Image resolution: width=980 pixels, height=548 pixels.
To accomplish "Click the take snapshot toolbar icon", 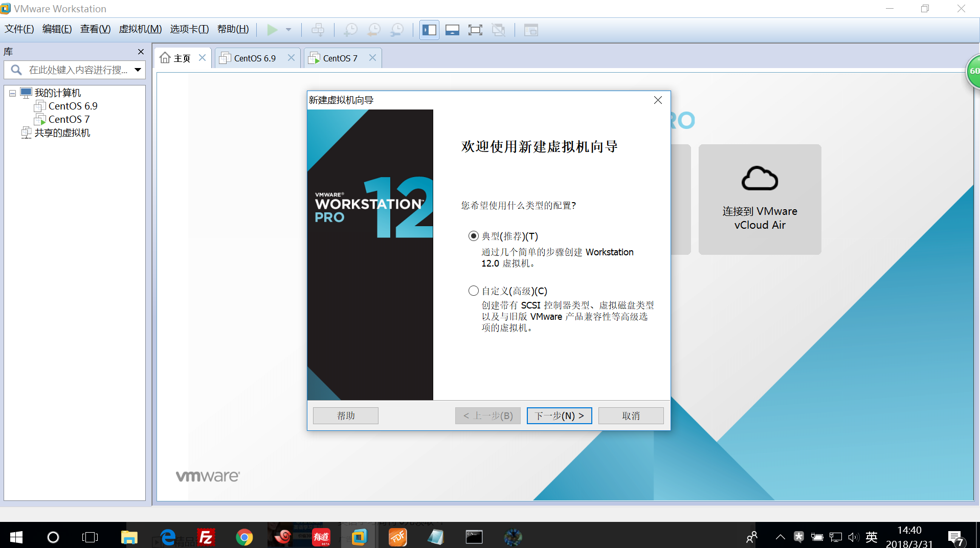I will click(350, 30).
